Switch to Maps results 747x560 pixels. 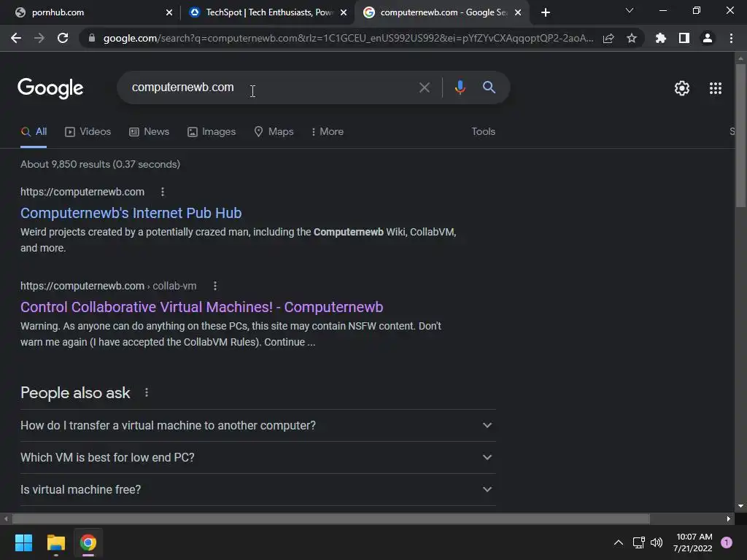pyautogui.click(x=274, y=132)
